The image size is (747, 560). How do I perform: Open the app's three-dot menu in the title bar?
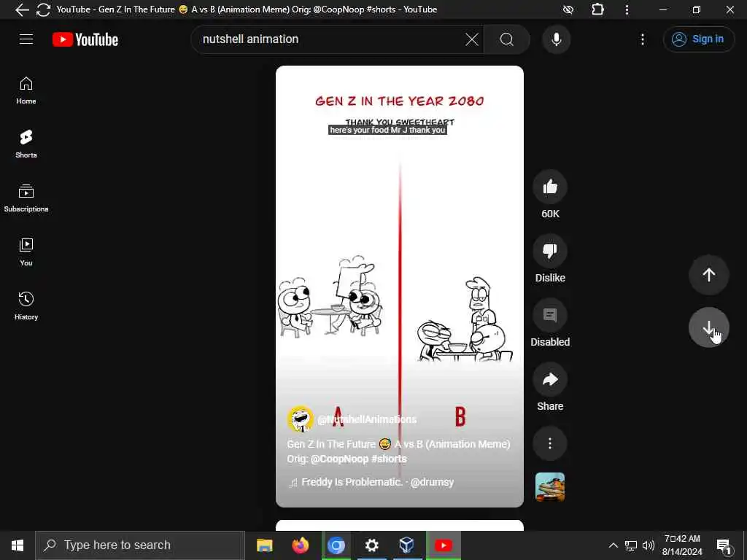click(x=627, y=9)
